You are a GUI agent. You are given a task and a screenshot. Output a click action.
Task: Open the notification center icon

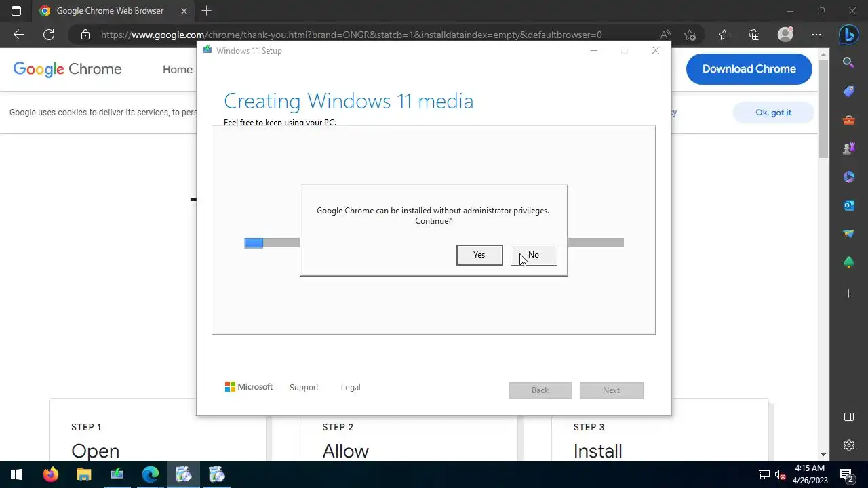tap(847, 474)
